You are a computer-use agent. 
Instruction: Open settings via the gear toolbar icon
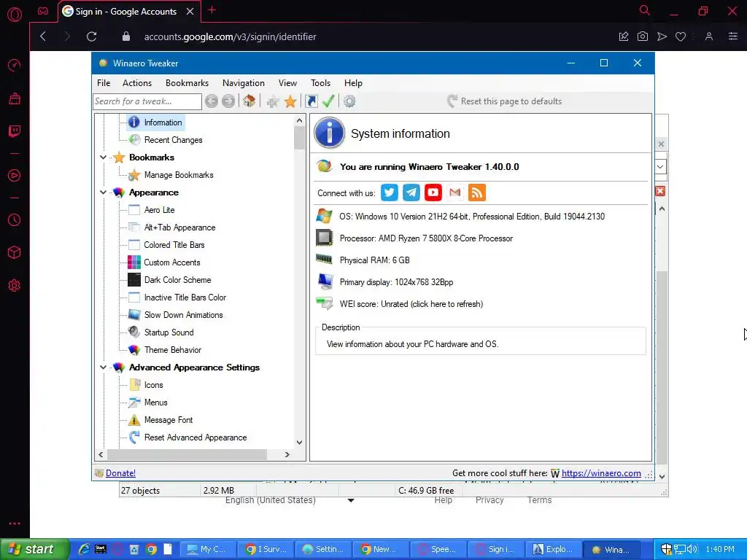tap(349, 101)
